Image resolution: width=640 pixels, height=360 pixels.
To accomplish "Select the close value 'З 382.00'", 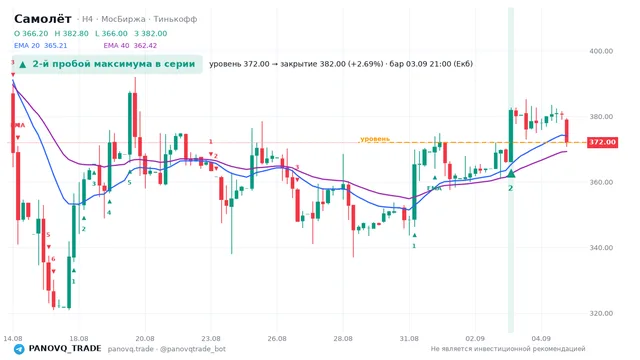I will pos(151,33).
